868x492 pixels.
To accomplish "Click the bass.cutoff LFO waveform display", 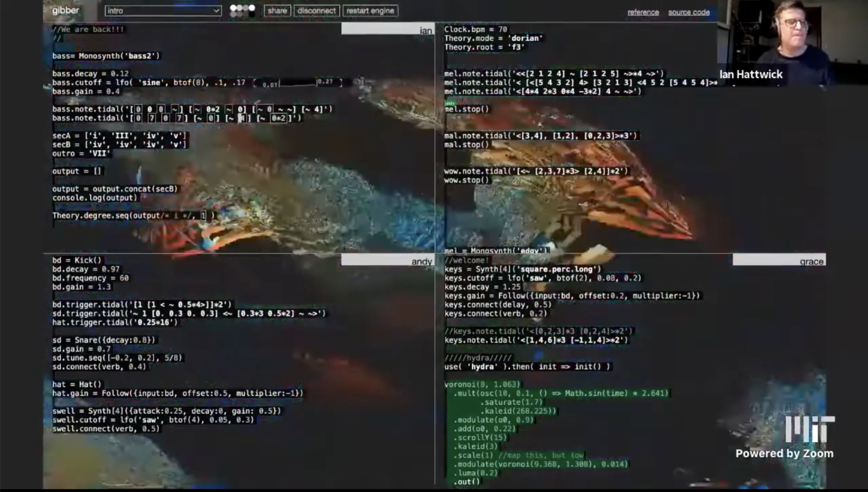I will click(297, 83).
